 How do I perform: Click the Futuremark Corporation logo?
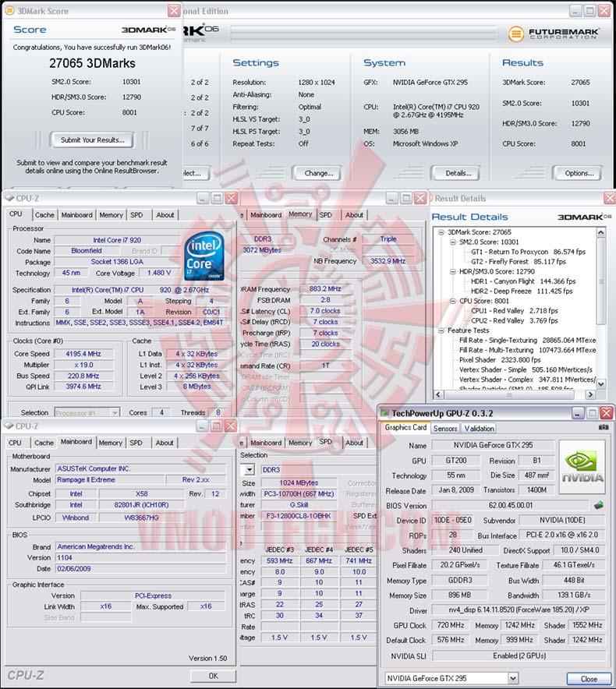(x=554, y=34)
